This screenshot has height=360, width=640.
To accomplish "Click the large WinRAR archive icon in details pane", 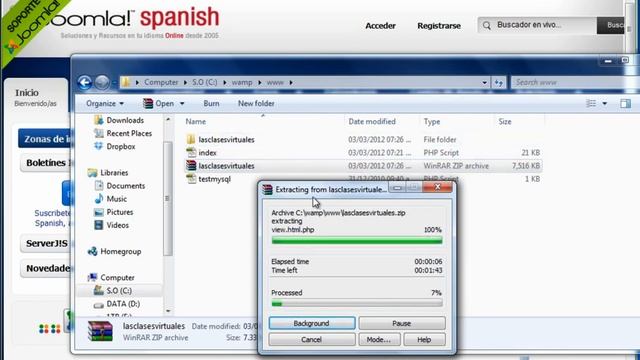I will pyautogui.click(x=100, y=331).
